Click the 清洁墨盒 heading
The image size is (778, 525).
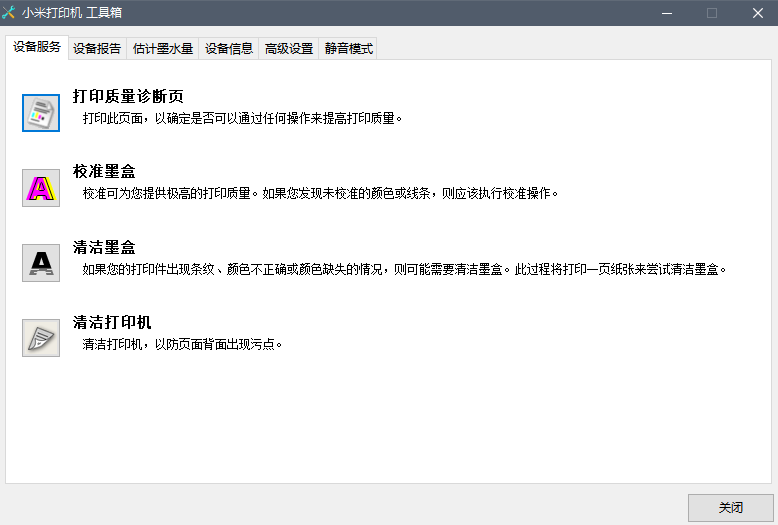tap(104, 247)
